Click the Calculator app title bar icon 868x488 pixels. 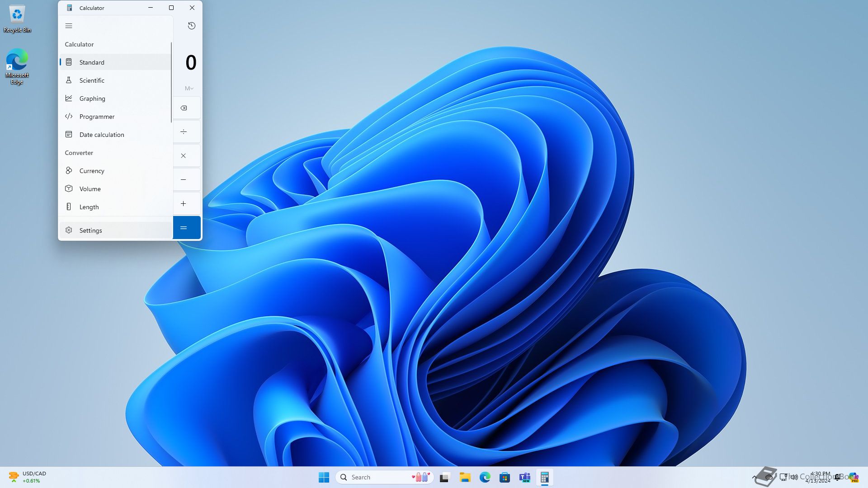point(70,8)
